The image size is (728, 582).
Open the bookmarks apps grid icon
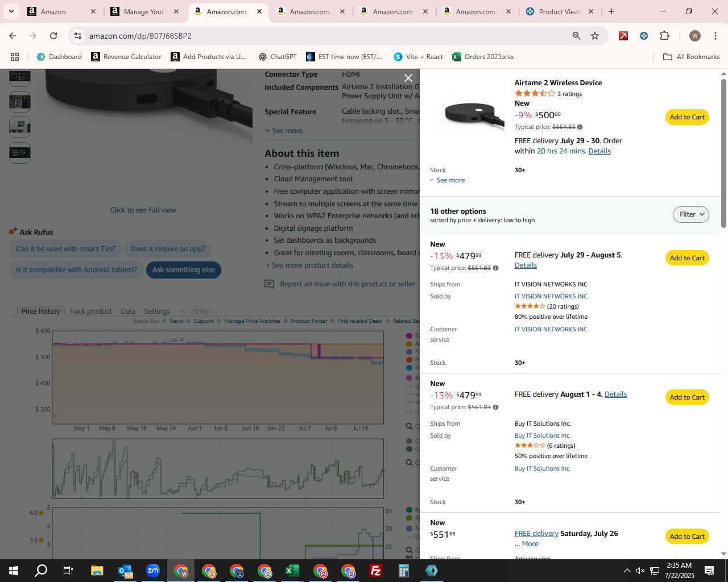tap(15, 57)
